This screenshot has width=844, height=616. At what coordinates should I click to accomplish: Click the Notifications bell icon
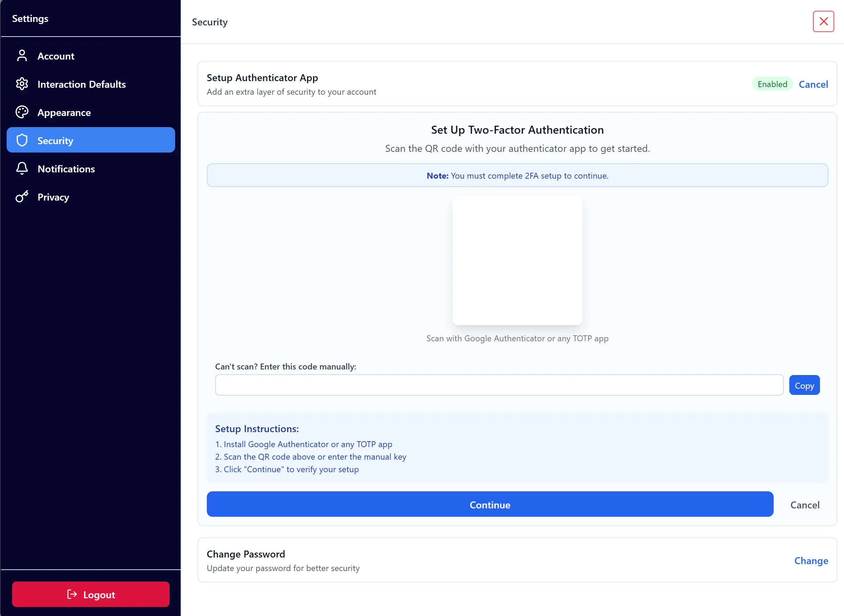(x=22, y=169)
